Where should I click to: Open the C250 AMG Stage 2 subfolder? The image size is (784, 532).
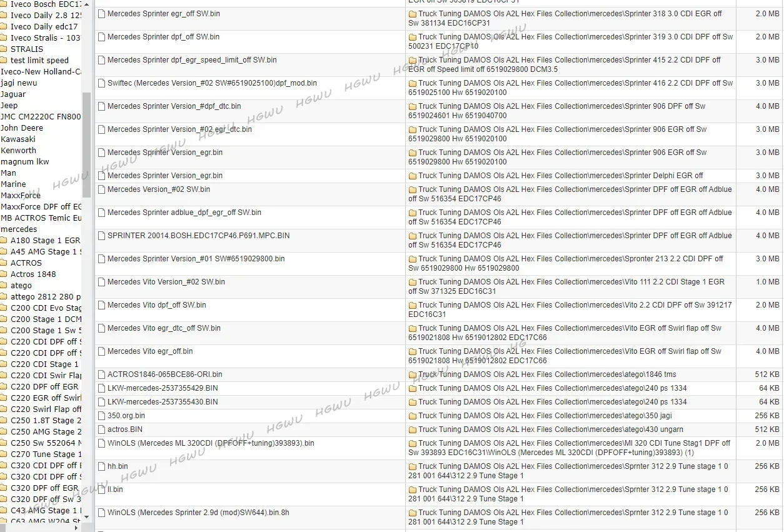[x=46, y=431]
